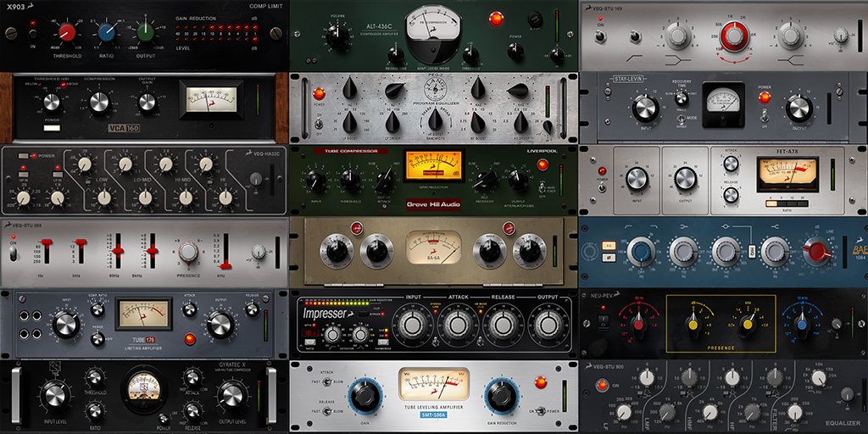This screenshot has height=434, width=868.
Task: Click the VOLUME knob on ALT-436C
Action: [x=337, y=36]
